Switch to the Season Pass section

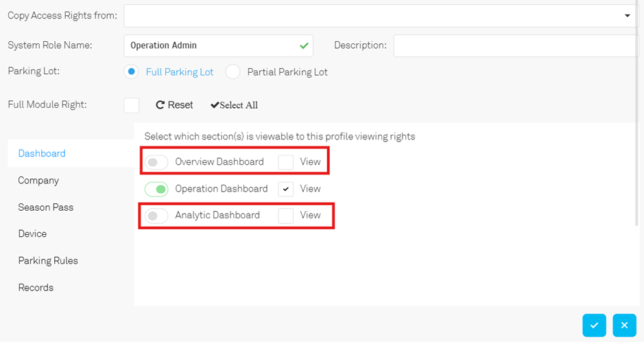point(45,207)
